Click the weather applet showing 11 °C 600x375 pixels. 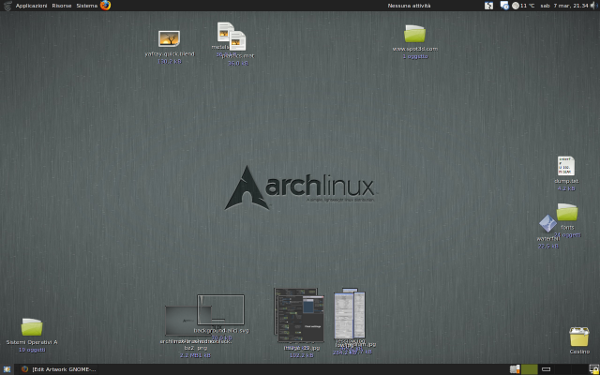523,6
